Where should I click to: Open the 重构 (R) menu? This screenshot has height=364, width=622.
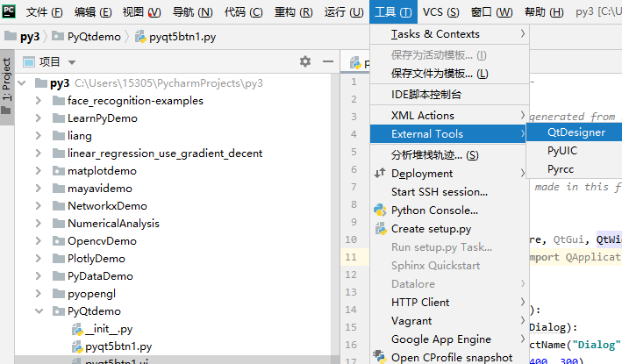(x=294, y=12)
